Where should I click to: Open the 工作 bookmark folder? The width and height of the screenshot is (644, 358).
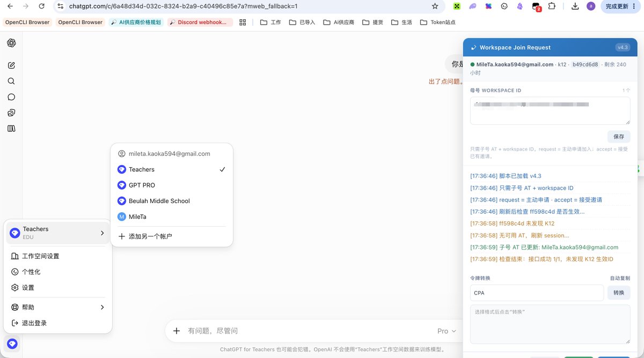coord(270,22)
